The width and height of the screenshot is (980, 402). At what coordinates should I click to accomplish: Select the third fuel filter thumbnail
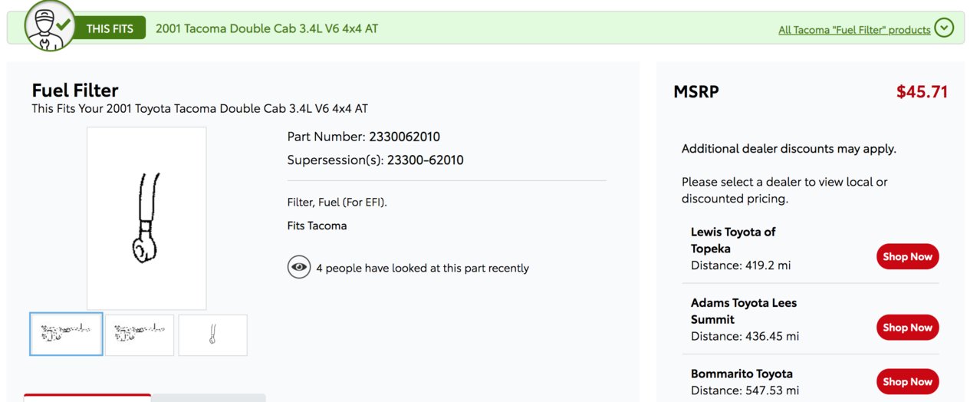tap(212, 334)
